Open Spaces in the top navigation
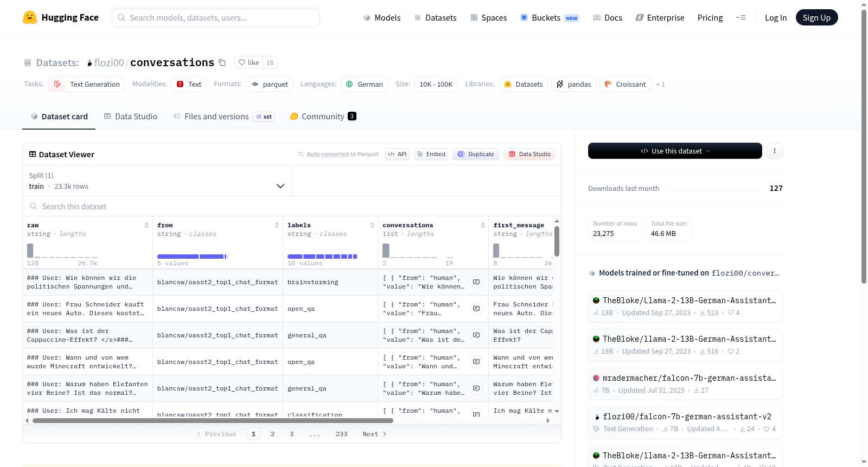The height and width of the screenshot is (467, 868). [x=489, y=17]
